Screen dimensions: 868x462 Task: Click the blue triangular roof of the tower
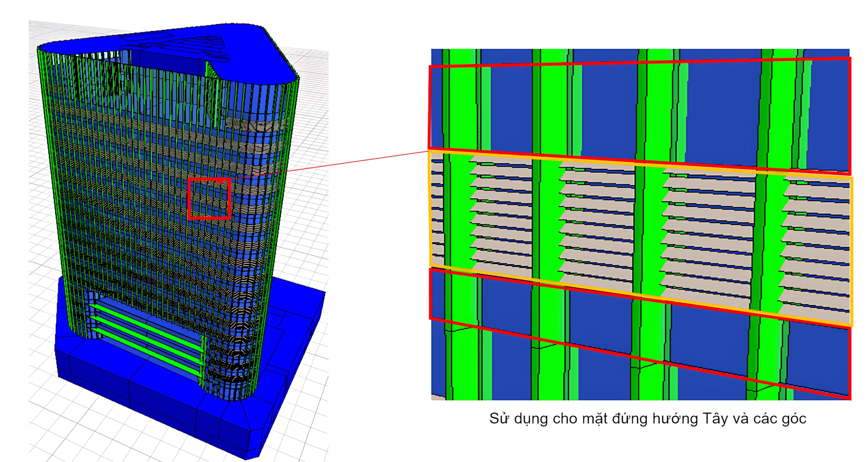tap(258, 56)
